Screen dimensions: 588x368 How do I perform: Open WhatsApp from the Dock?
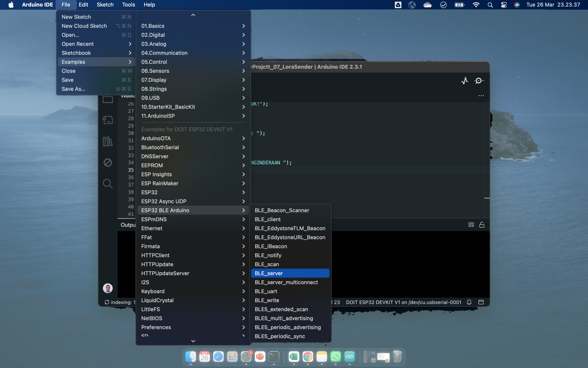coord(336,357)
